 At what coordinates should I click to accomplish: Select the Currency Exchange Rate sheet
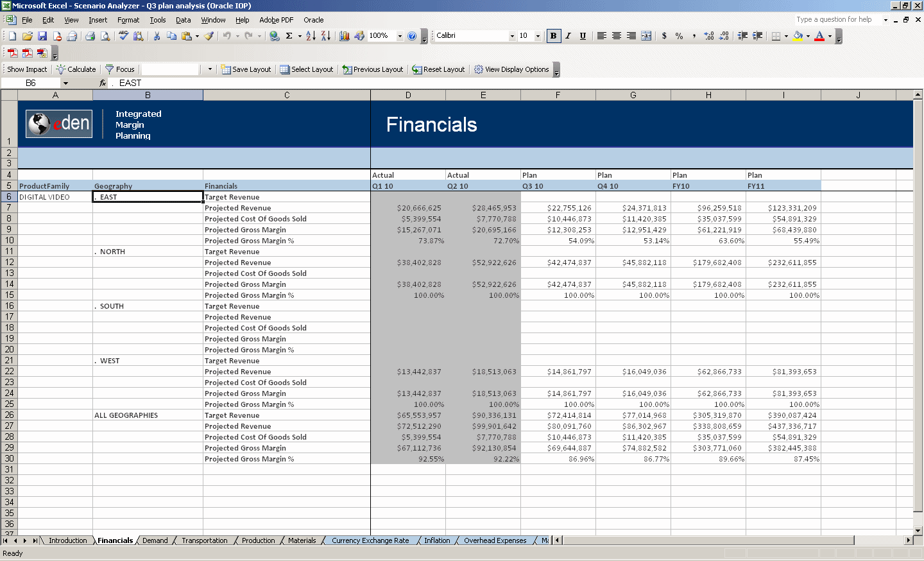click(371, 540)
